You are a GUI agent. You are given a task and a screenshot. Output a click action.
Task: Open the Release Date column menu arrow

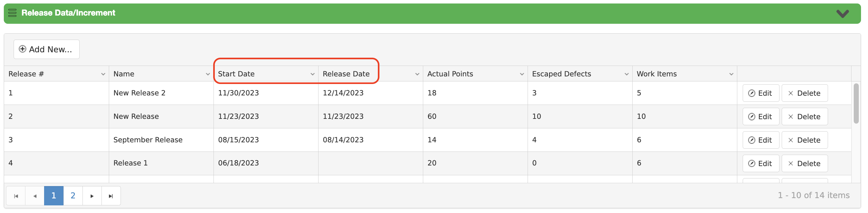click(417, 74)
